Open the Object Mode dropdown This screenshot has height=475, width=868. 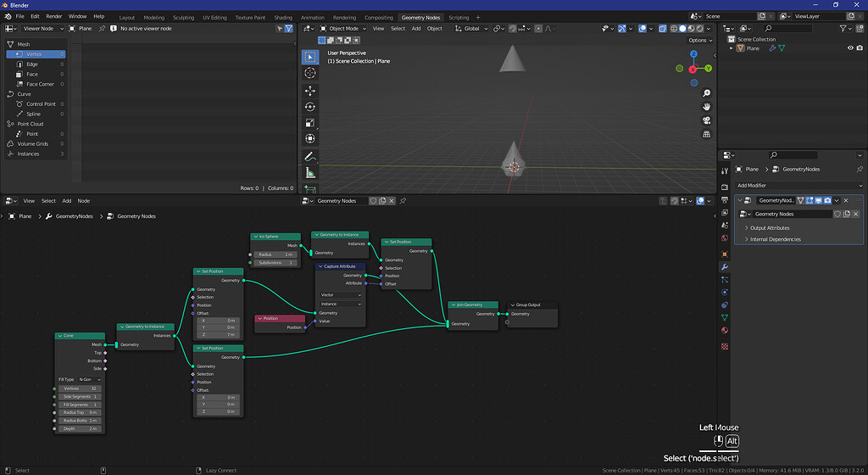tap(343, 28)
